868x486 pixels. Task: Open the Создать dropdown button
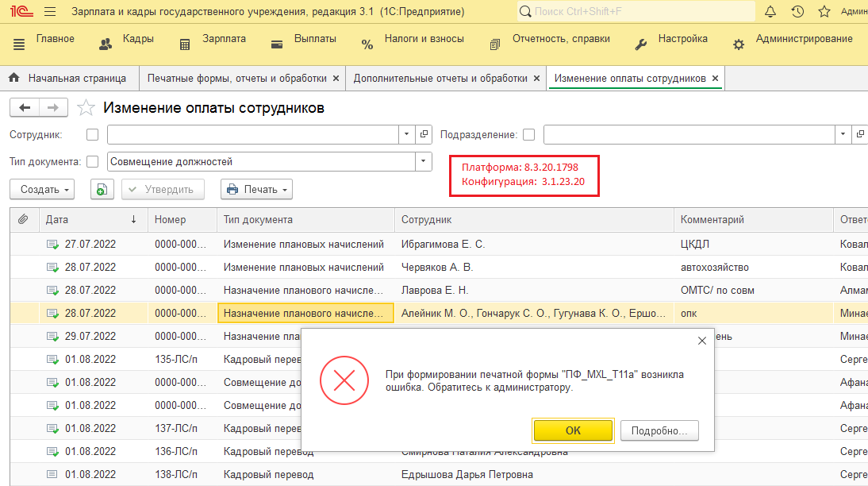(42, 190)
